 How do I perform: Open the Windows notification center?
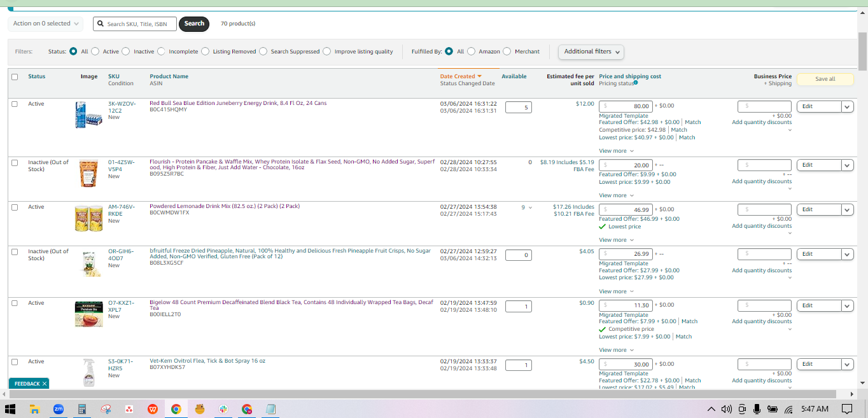coord(847,409)
